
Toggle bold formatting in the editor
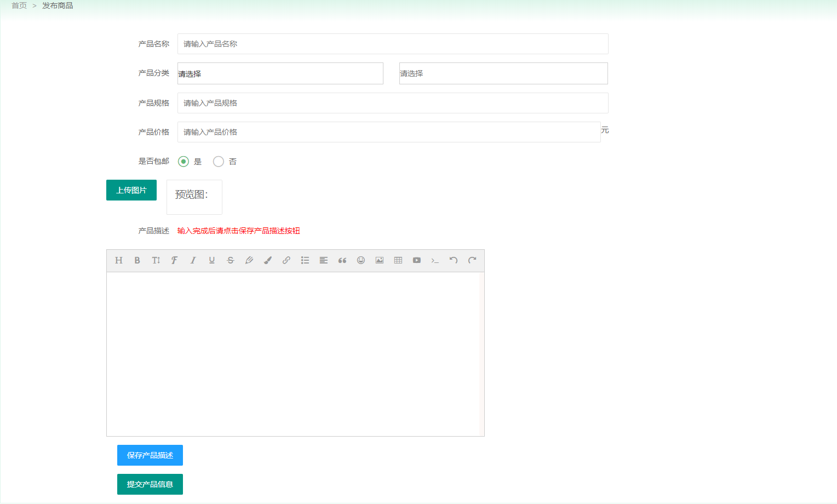pyautogui.click(x=137, y=260)
